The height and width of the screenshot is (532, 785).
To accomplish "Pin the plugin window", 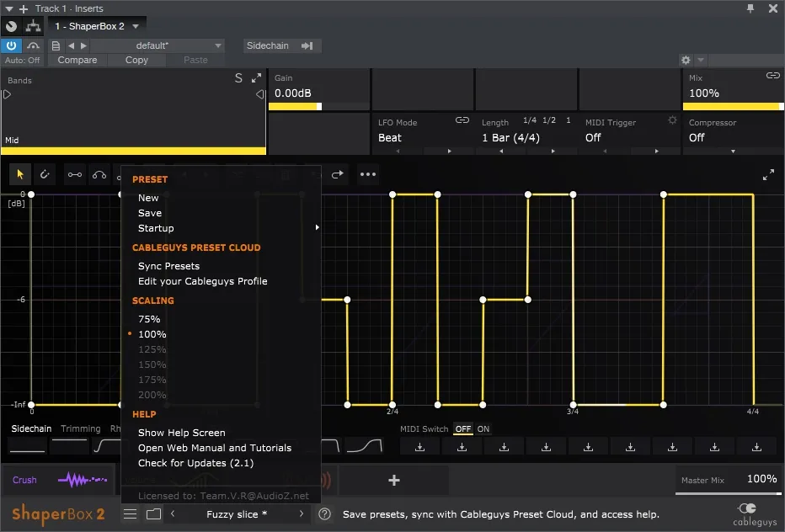I will point(750,8).
